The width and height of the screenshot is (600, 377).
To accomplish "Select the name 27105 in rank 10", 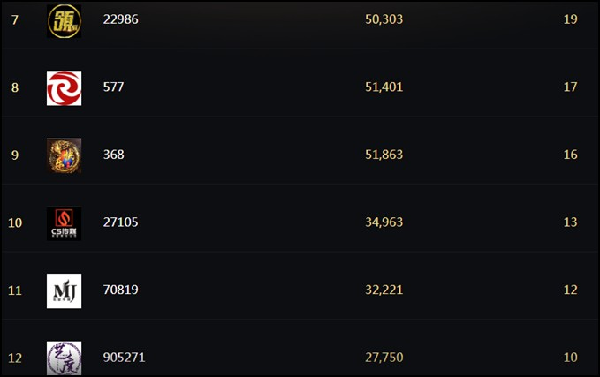I will (x=121, y=222).
